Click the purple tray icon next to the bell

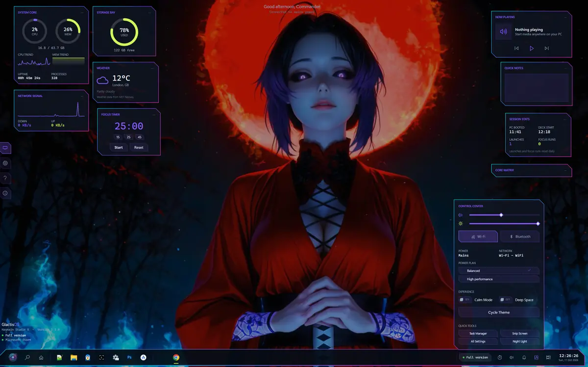pos(536,357)
